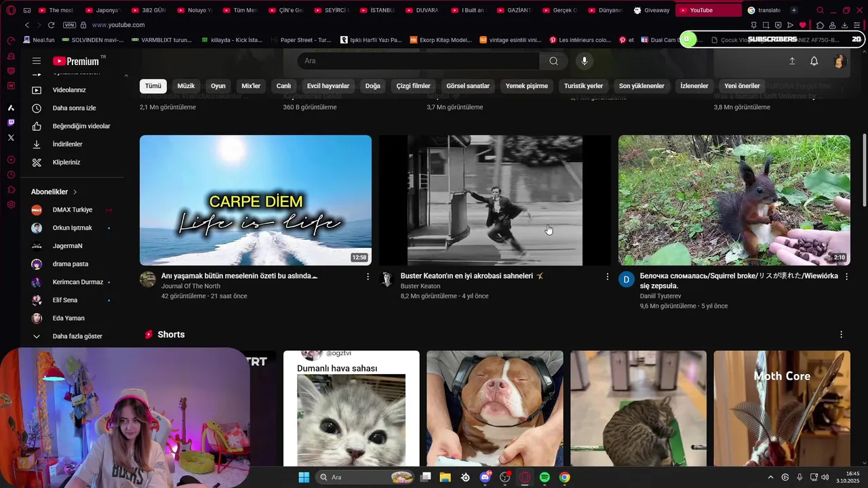Click the www.youtube.com address bar
The height and width of the screenshot is (488, 868).
click(118, 25)
